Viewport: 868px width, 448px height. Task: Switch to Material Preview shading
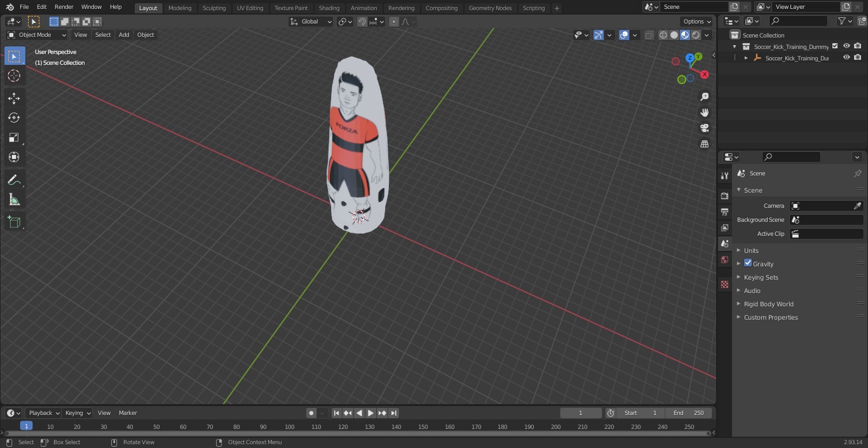[x=685, y=35]
